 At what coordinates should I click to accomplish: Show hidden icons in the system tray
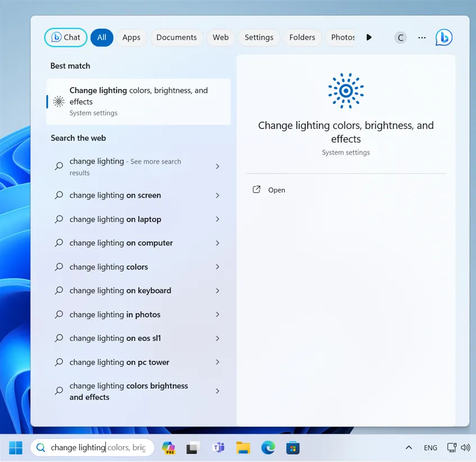click(408, 448)
